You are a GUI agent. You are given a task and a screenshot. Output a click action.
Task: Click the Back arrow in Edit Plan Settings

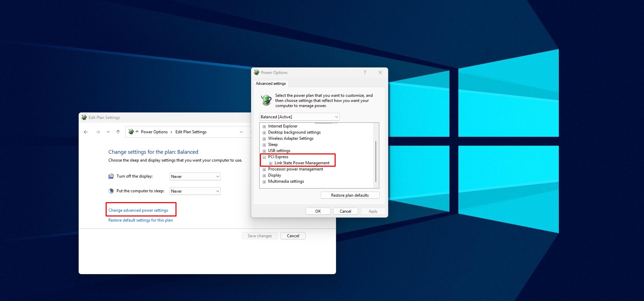[x=86, y=132]
